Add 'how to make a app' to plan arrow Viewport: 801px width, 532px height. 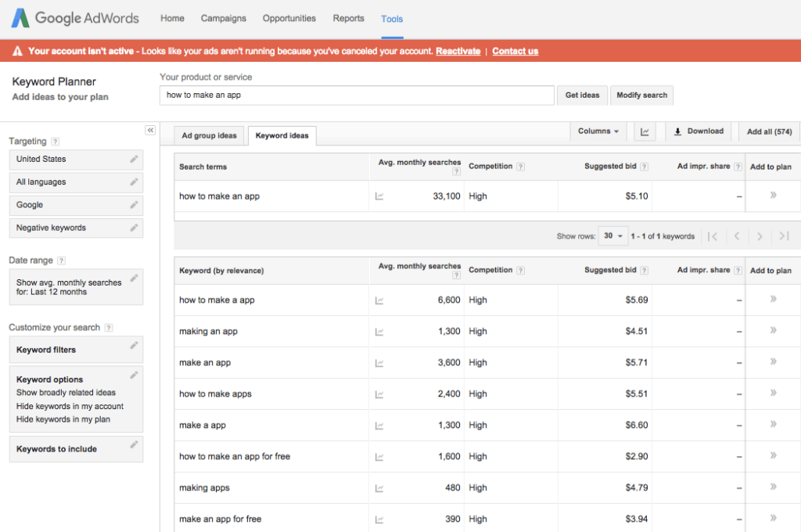point(774,299)
